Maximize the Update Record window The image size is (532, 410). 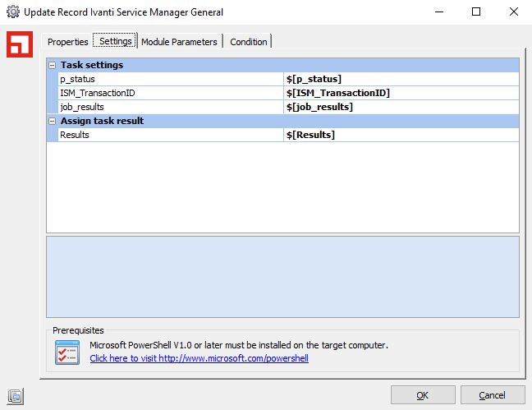pos(476,12)
